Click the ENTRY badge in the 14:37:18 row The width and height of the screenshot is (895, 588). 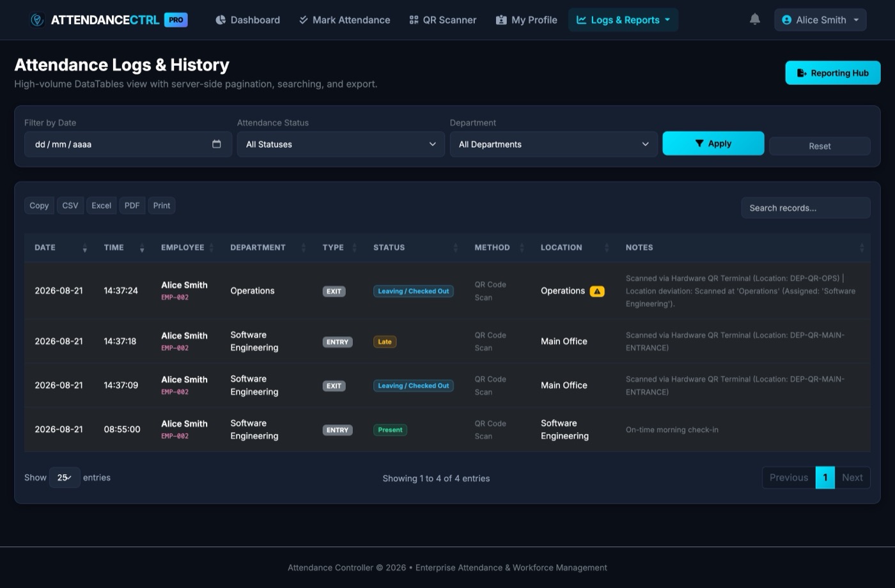click(338, 342)
